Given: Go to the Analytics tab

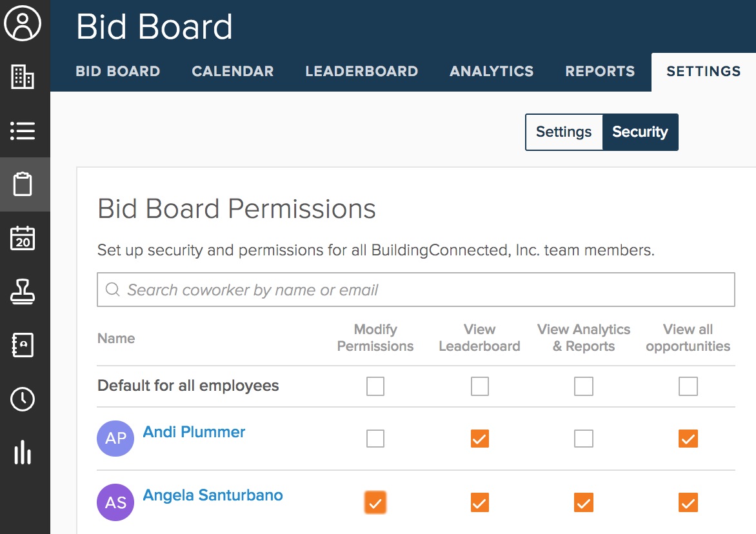Looking at the screenshot, I should tap(492, 72).
